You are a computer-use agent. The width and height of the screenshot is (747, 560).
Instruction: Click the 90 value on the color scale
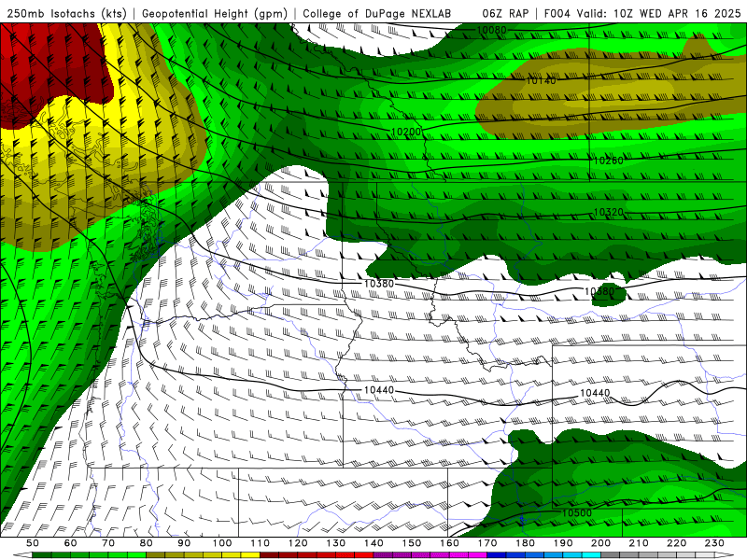point(184,543)
